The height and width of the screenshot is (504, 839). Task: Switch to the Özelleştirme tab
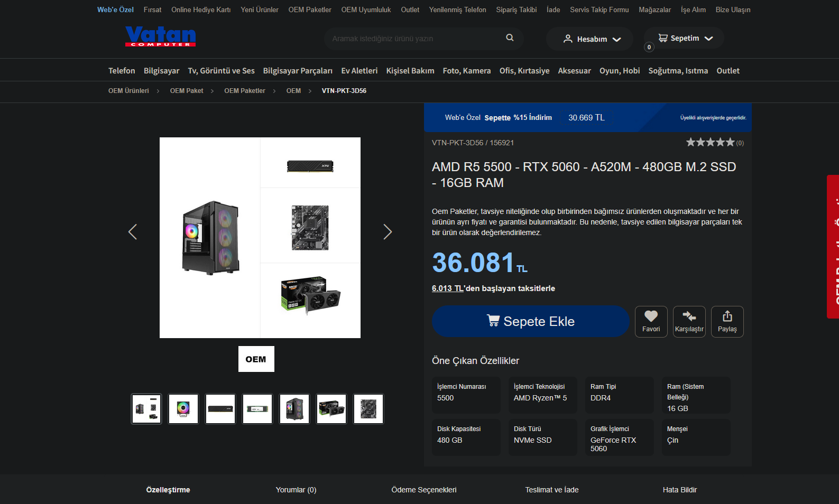[168, 490]
